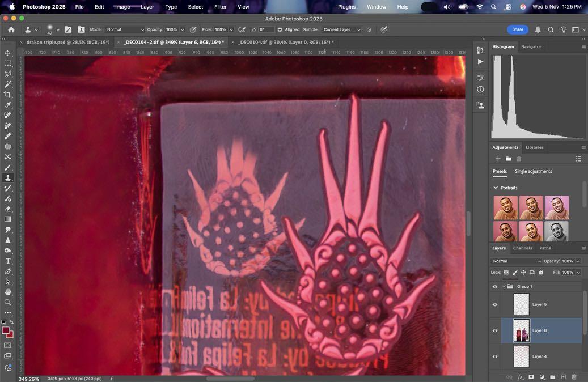Toggle lock transparent pixels

pyautogui.click(x=506, y=273)
